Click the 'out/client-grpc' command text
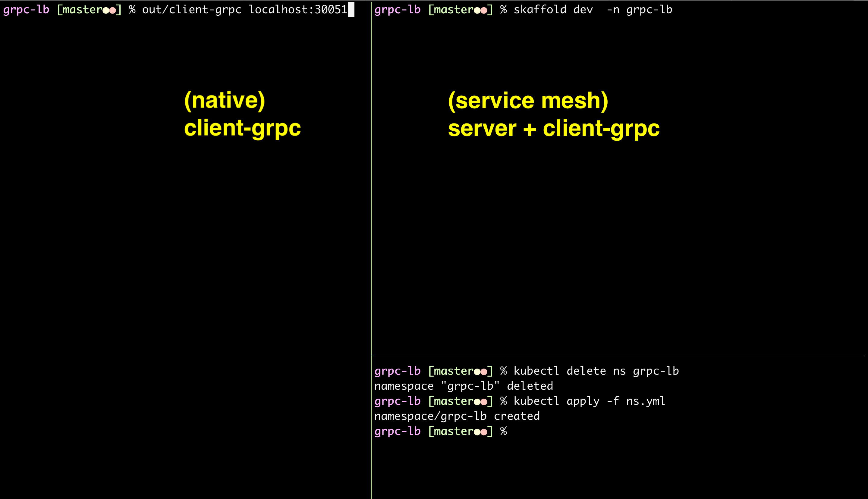This screenshot has width=868, height=499. click(191, 10)
